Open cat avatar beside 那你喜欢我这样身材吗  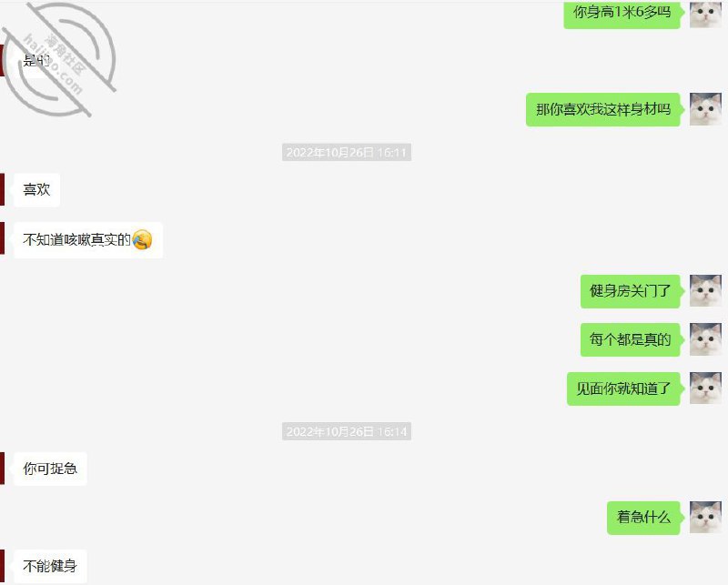(x=705, y=109)
